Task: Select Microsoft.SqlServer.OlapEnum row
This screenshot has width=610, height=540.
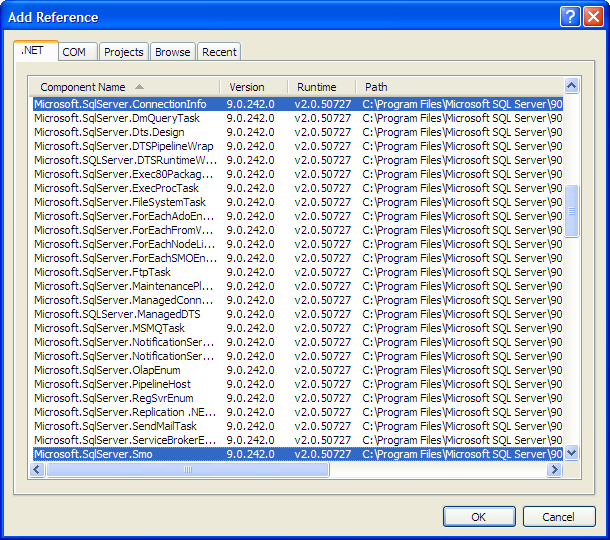Action: pyautogui.click(x=298, y=370)
